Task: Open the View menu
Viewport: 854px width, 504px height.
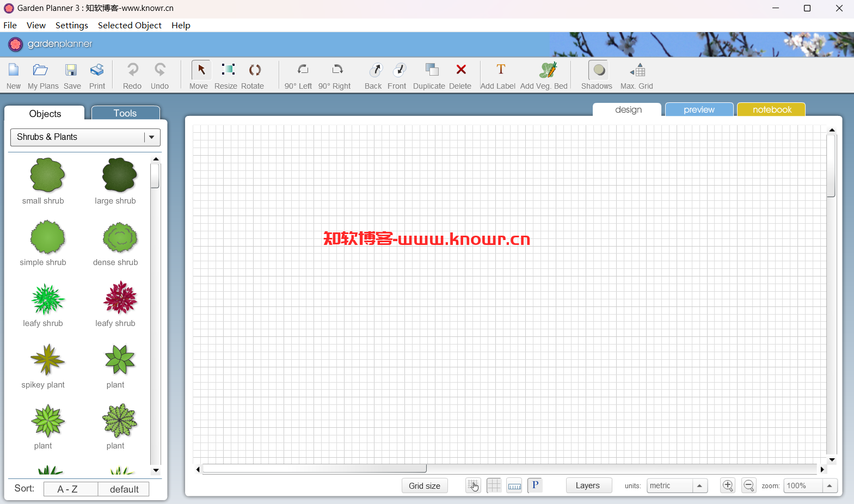Action: click(36, 26)
